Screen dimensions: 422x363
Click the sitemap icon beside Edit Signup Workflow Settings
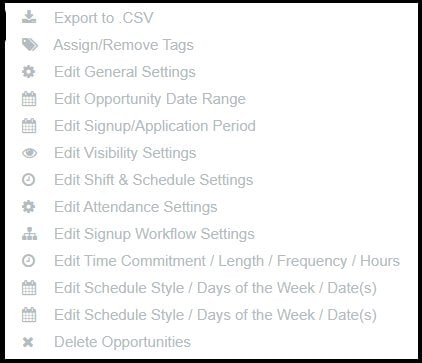point(29,234)
